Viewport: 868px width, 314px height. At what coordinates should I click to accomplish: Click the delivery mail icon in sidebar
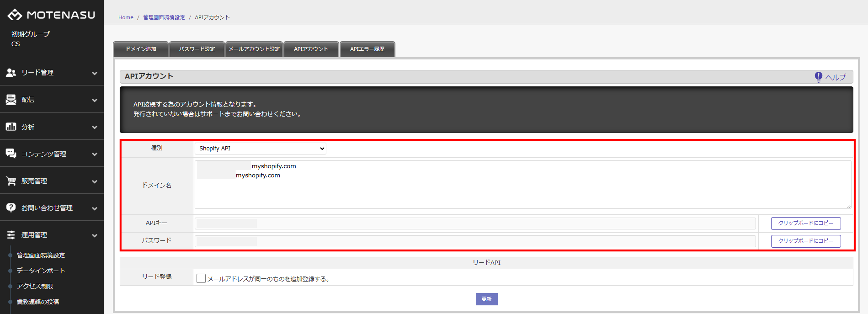pos(11,99)
